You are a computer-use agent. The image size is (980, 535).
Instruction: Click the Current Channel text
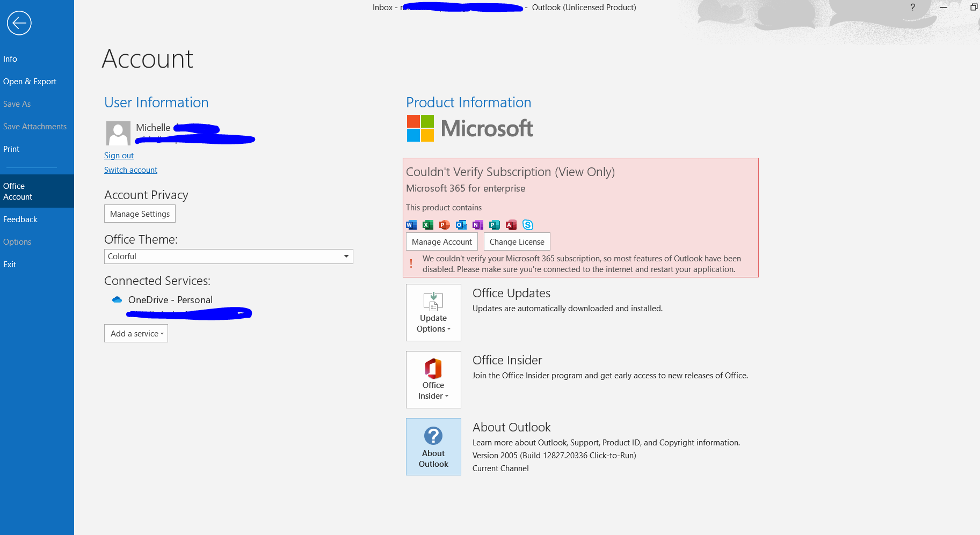[500, 468]
